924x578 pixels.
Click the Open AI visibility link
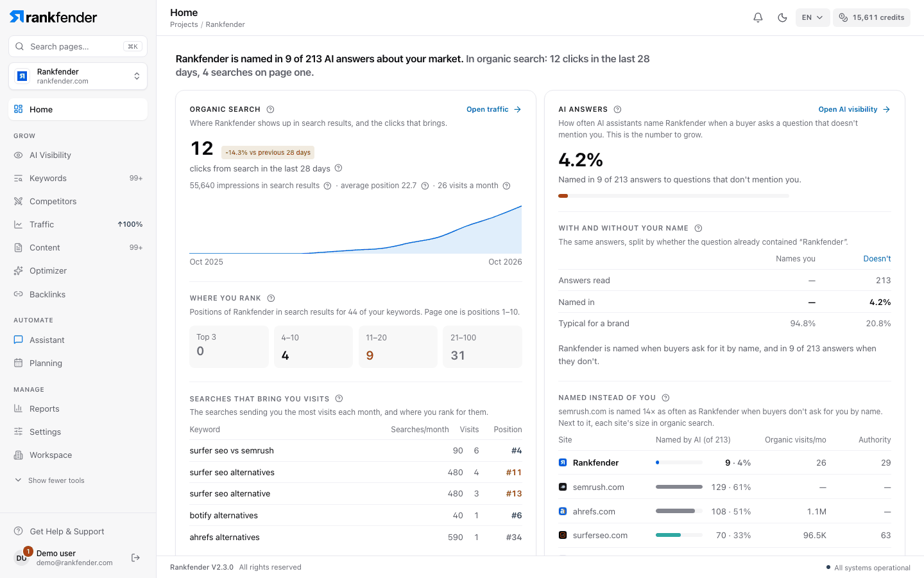(x=854, y=109)
